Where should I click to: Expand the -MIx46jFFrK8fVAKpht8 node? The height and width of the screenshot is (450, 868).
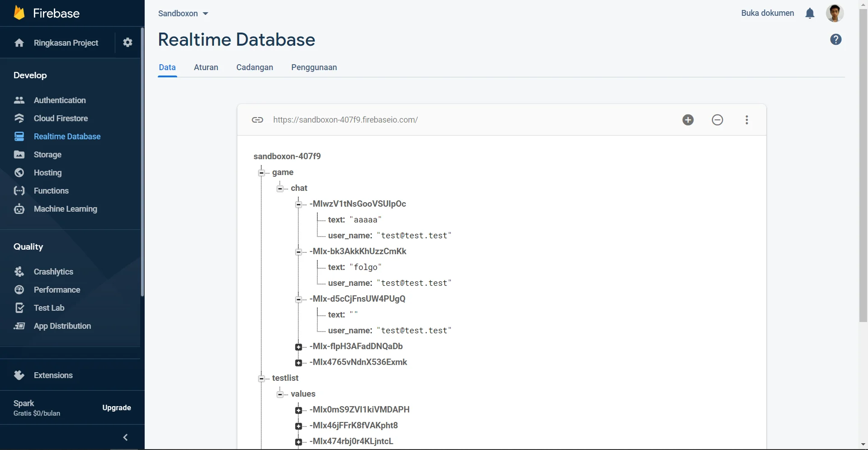click(298, 426)
